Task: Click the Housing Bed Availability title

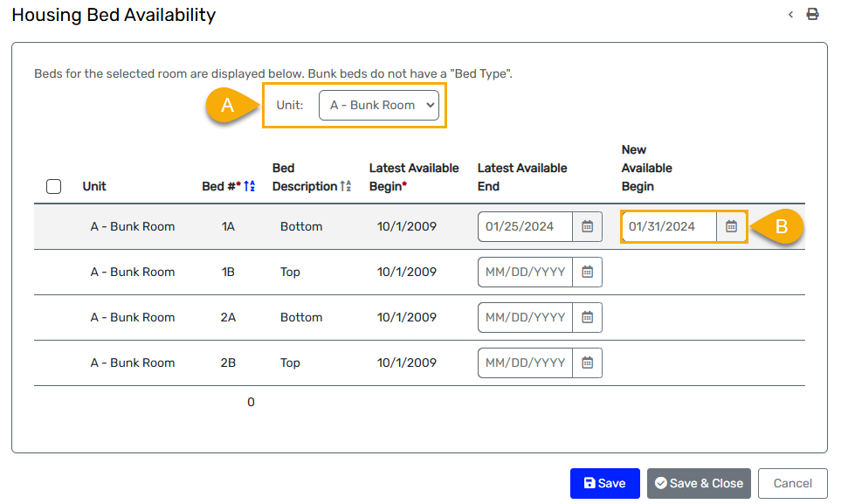Action: 114,15
